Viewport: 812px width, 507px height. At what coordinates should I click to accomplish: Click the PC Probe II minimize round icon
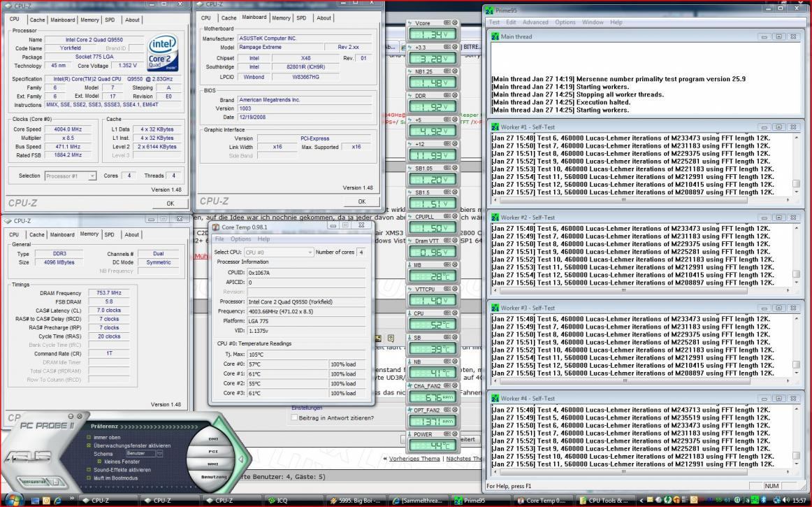pyautogui.click(x=71, y=416)
